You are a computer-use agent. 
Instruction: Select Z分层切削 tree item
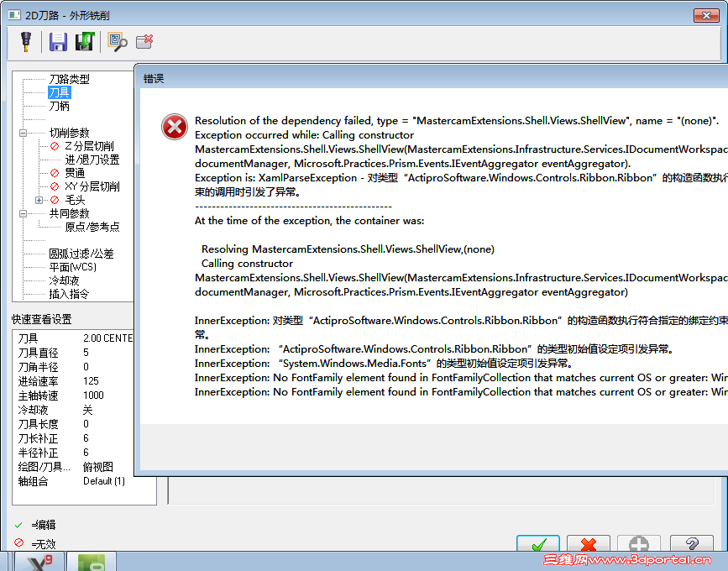tap(89, 146)
